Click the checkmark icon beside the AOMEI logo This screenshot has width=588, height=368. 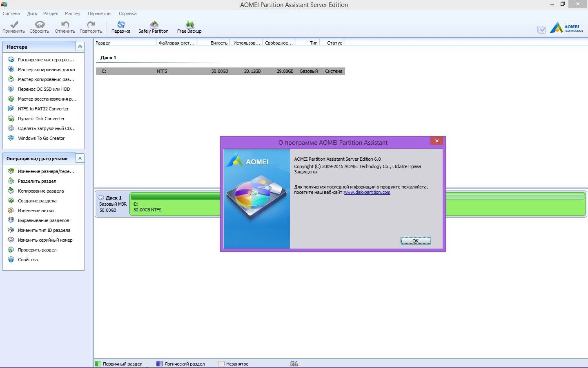click(x=541, y=29)
